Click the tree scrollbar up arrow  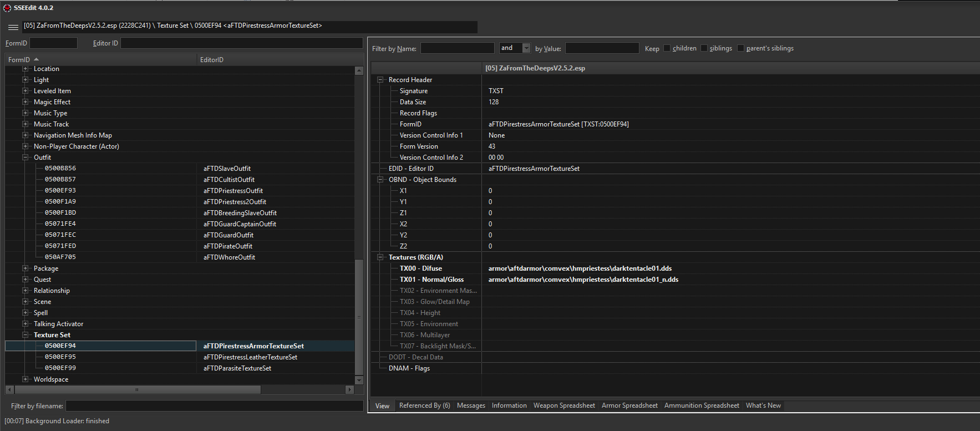(x=359, y=70)
